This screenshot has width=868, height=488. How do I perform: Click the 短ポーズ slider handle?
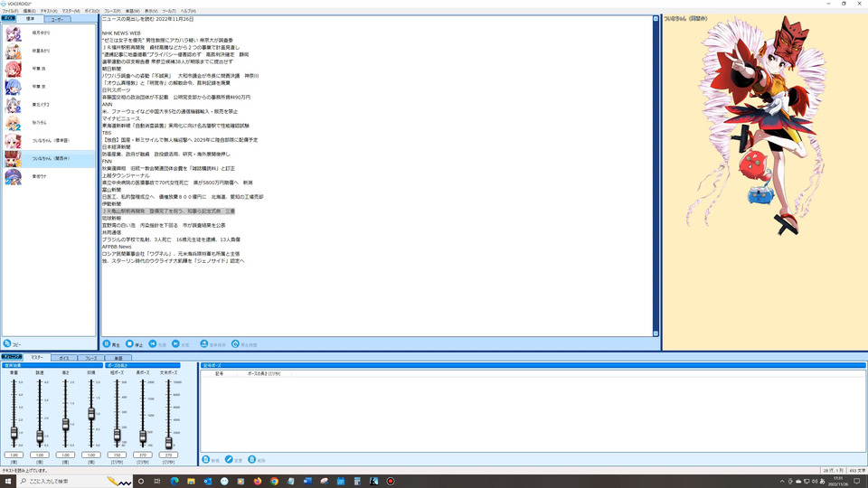pos(117,435)
